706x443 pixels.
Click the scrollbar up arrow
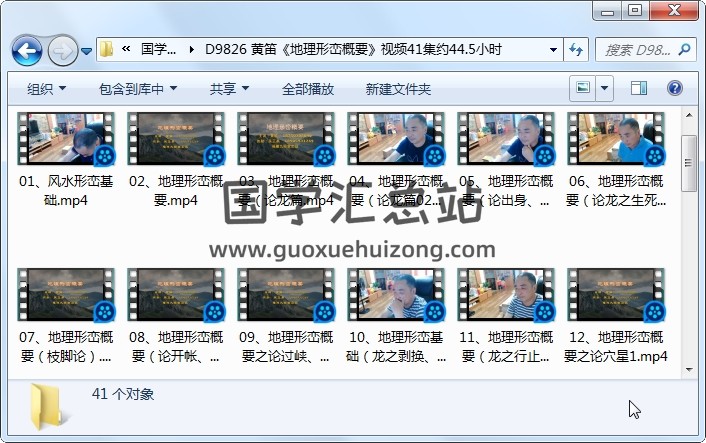689,115
